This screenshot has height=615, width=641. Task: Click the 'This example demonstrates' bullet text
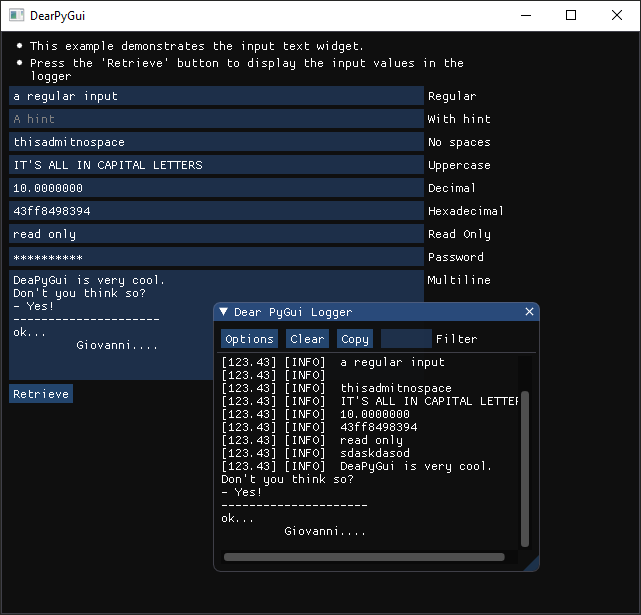(197, 46)
